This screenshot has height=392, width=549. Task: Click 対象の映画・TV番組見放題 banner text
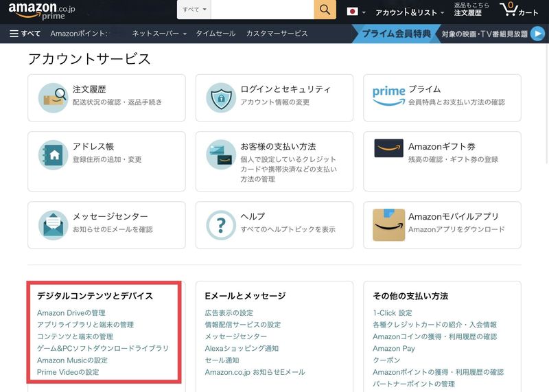[x=484, y=34]
